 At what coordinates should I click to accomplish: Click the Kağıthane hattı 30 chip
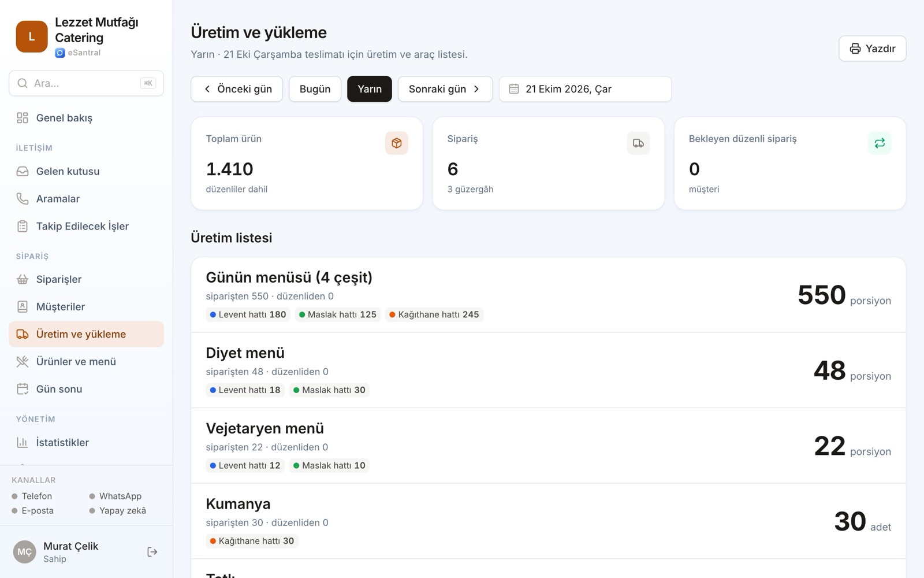pyautogui.click(x=252, y=541)
